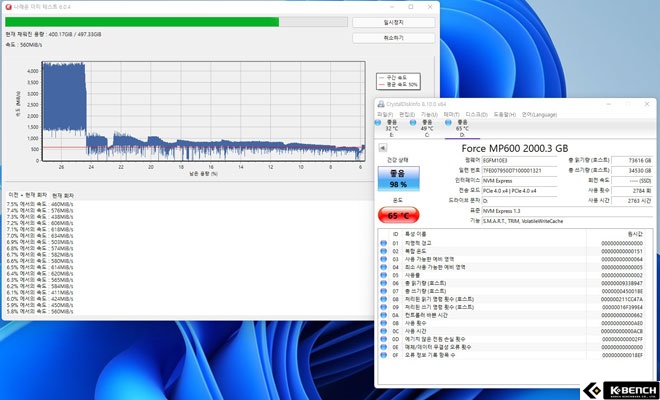Click the status dot for SMART ID 0D
The width and height of the screenshot is (660, 400).
coord(383,339)
